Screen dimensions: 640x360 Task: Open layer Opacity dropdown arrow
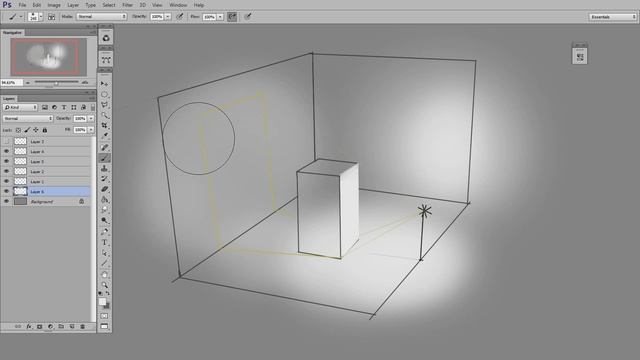pos(91,118)
